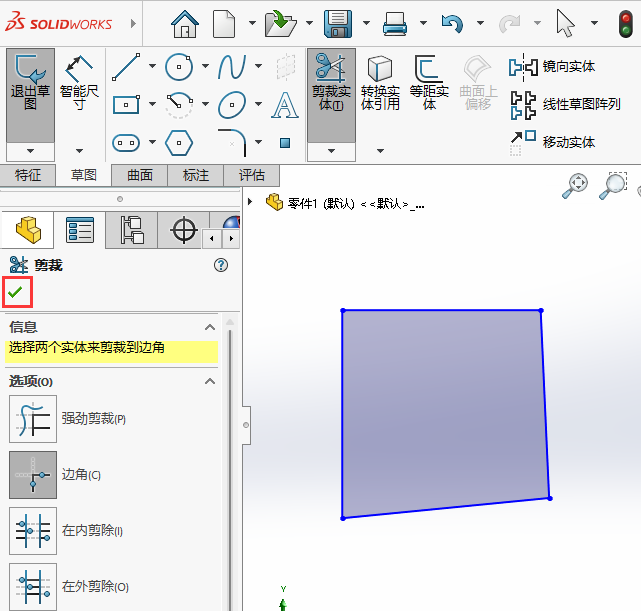Open a file with the folder icon
Viewport: 641px width, 611px height.
pyautogui.click(x=280, y=24)
